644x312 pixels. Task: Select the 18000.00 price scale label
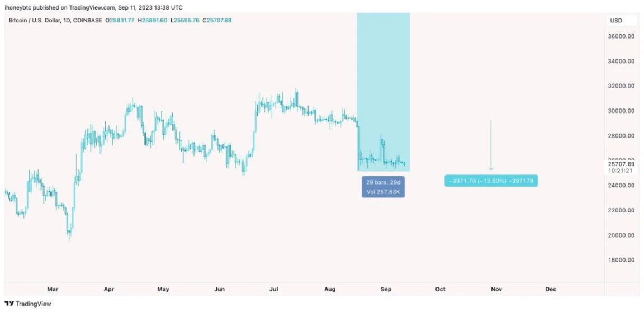(621, 260)
